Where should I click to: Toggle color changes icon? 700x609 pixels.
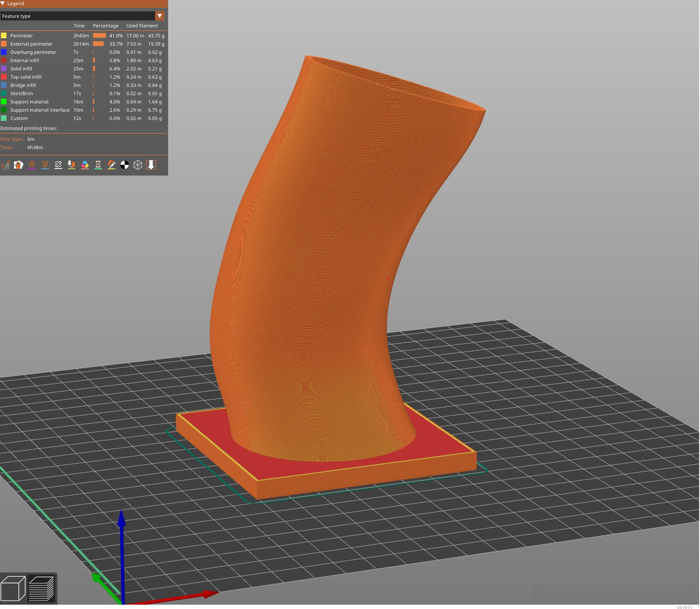pos(85,165)
